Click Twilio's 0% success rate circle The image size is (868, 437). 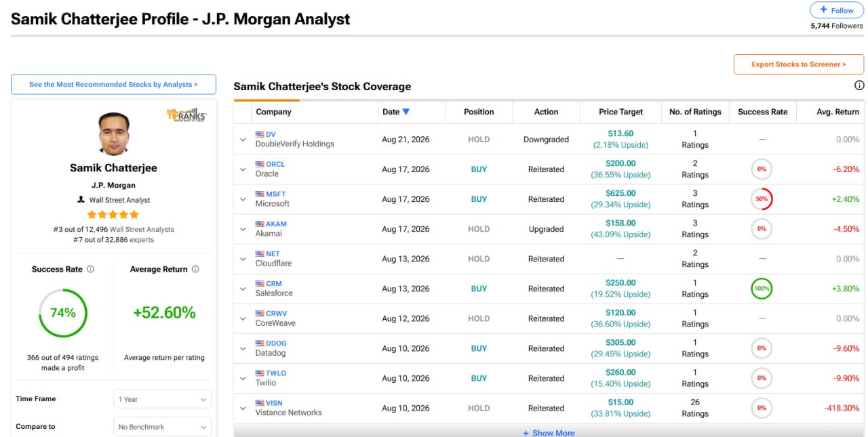(762, 378)
